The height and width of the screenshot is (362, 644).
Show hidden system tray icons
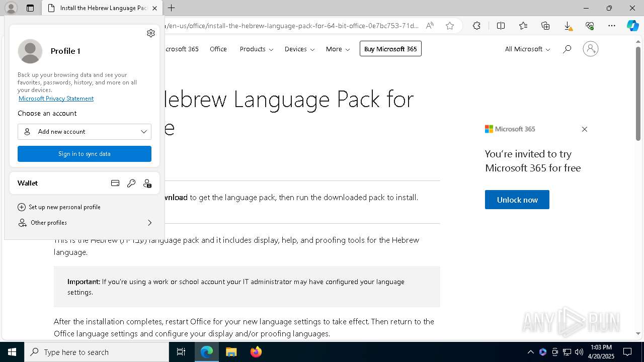(x=530, y=352)
